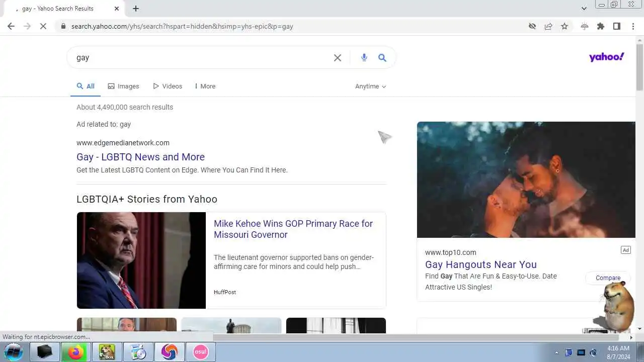Close the Yahoo Search Results tab

click(x=117, y=9)
